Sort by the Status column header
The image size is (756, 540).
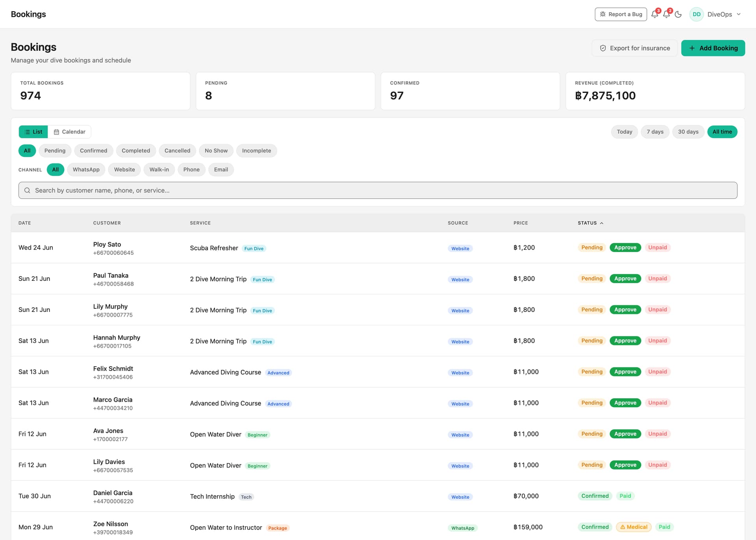590,223
